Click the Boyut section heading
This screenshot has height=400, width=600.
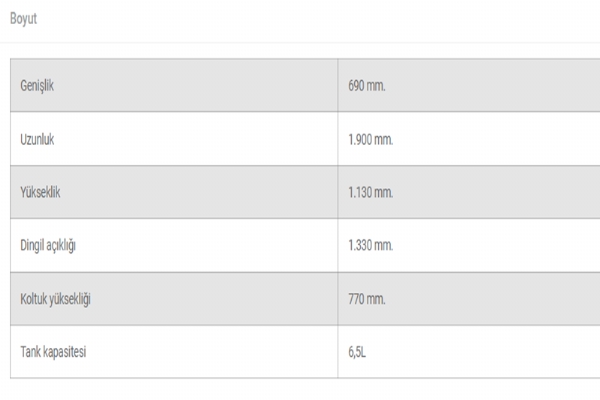click(23, 19)
